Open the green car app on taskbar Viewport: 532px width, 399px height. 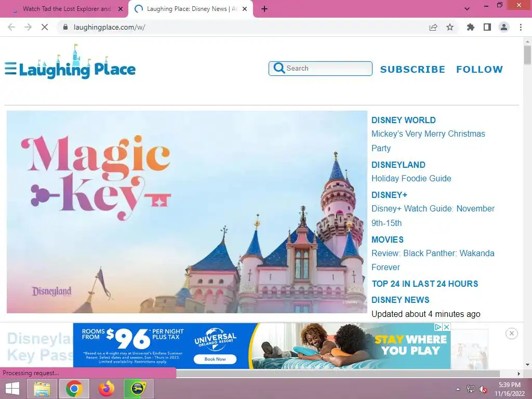coord(138,389)
